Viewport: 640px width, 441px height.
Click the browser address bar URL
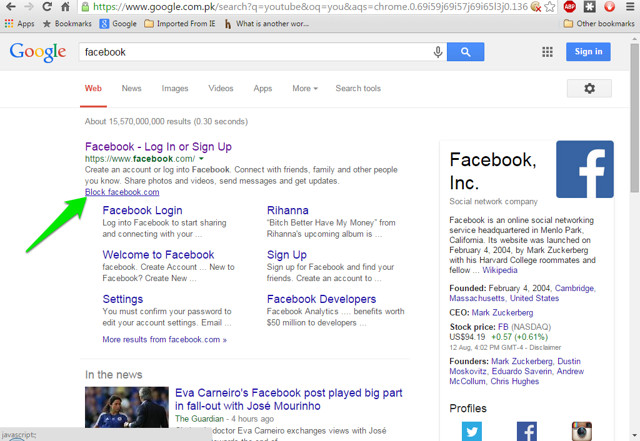tap(310, 7)
